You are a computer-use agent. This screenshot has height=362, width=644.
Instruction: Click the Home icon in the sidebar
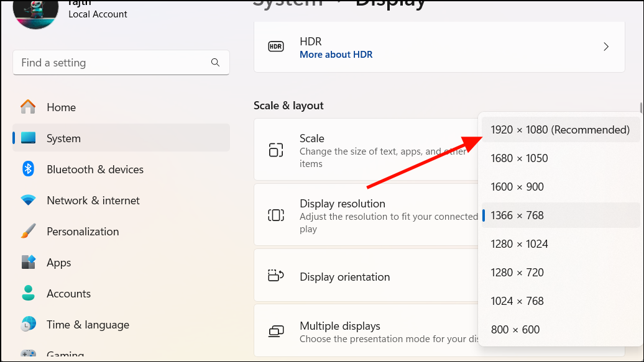[27, 107]
